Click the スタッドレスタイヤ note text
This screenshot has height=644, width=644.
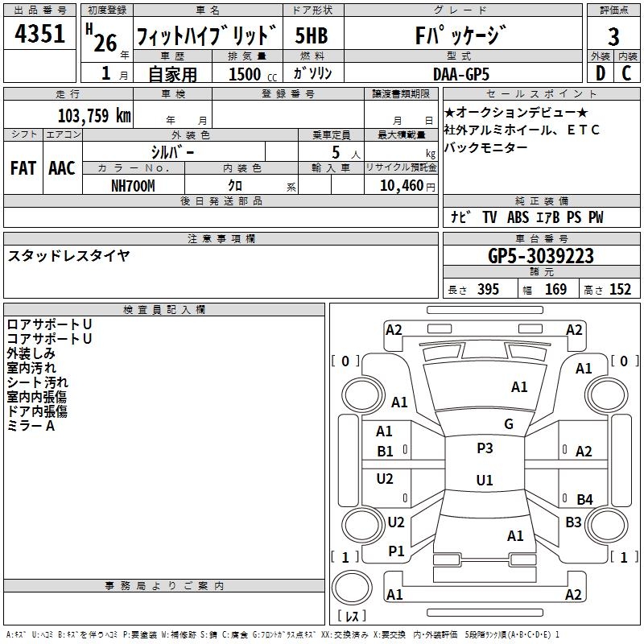click(68, 256)
